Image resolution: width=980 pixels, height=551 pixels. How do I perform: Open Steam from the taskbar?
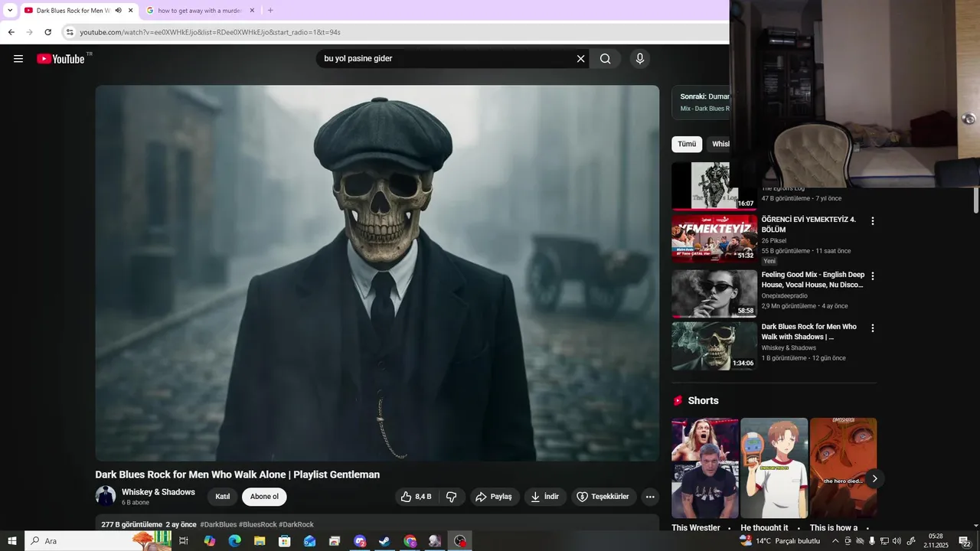pos(385,541)
